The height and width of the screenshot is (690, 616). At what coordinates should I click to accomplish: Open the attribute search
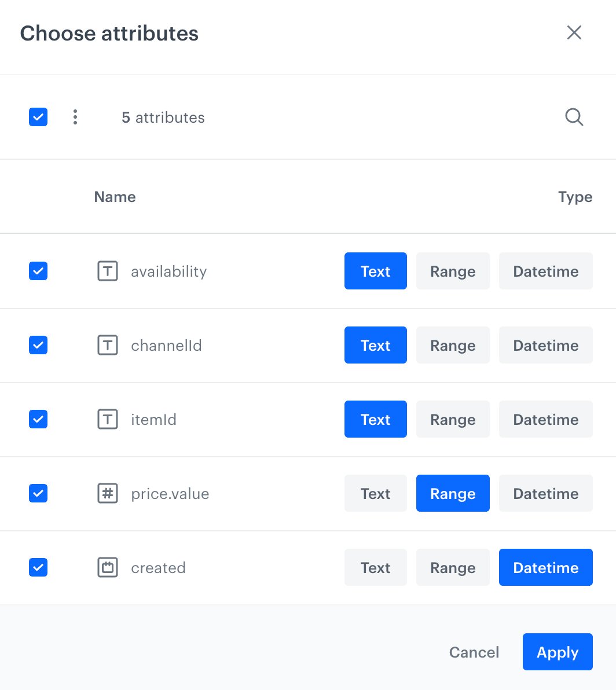pos(574,117)
